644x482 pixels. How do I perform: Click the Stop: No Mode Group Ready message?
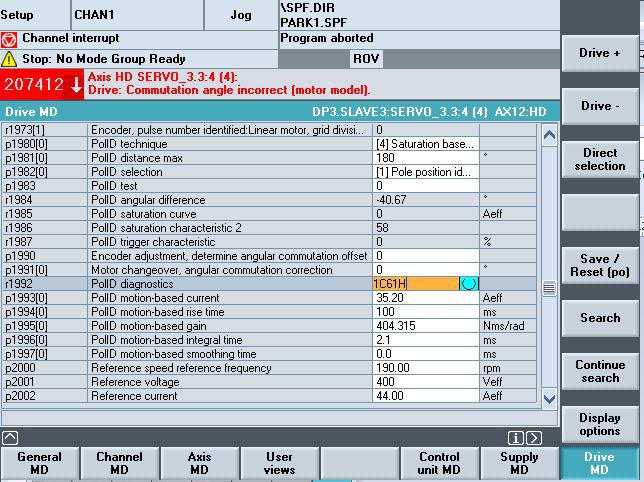click(x=104, y=59)
